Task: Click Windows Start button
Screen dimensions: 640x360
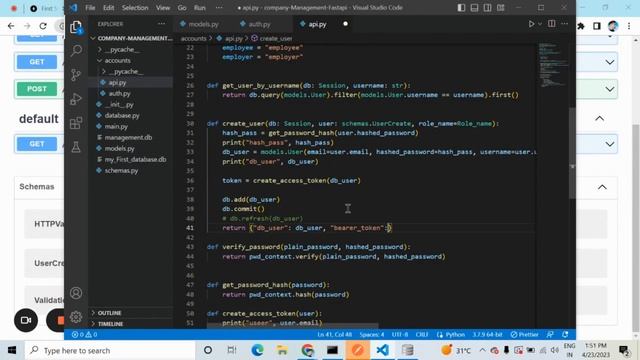Action: coord(12,350)
